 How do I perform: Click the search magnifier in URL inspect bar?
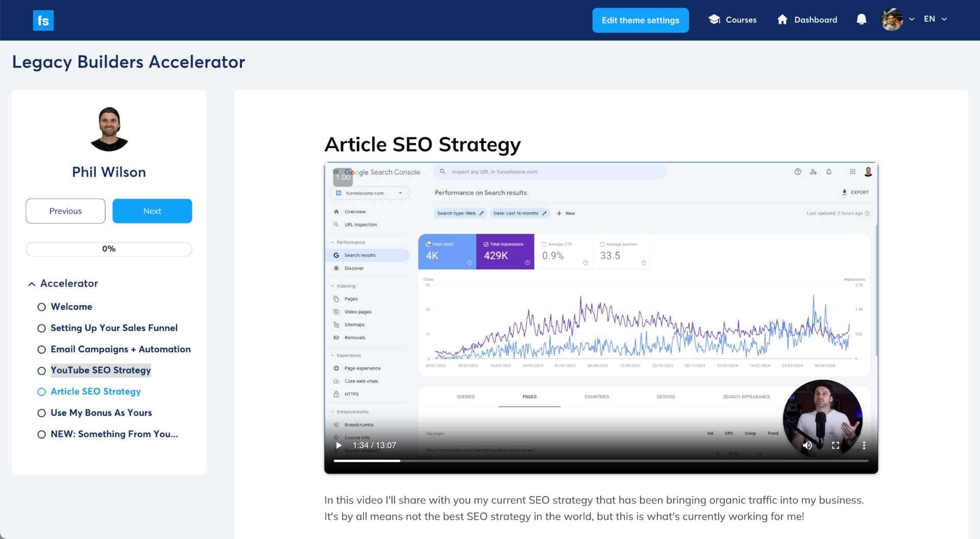coord(443,172)
